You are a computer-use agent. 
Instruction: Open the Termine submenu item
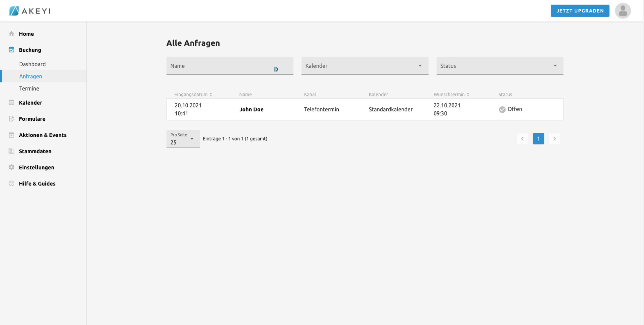(x=29, y=88)
